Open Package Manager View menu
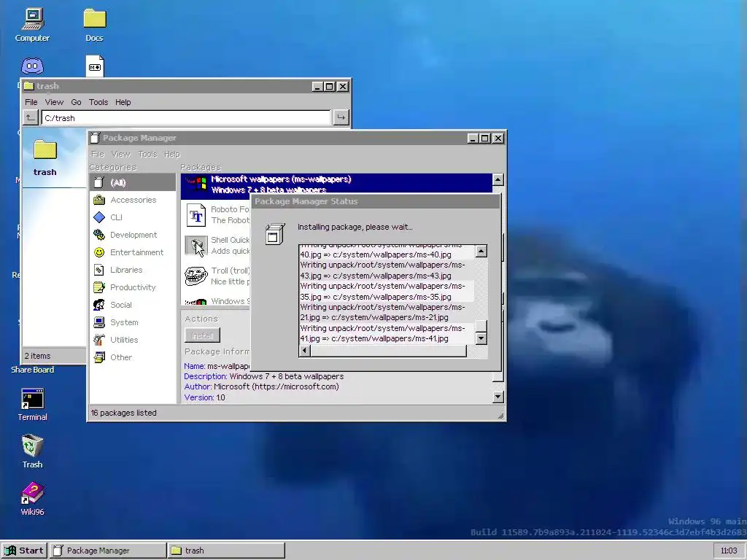The image size is (747, 560). point(120,155)
